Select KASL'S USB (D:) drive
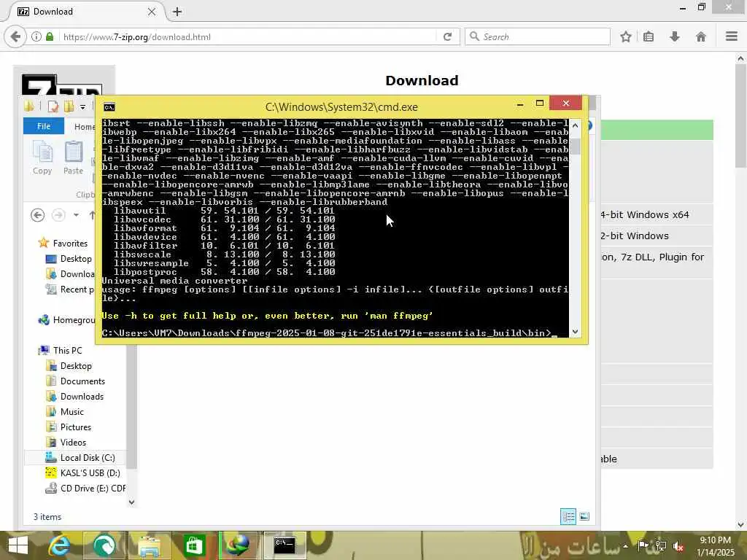The width and height of the screenshot is (747, 560). [x=82, y=472]
